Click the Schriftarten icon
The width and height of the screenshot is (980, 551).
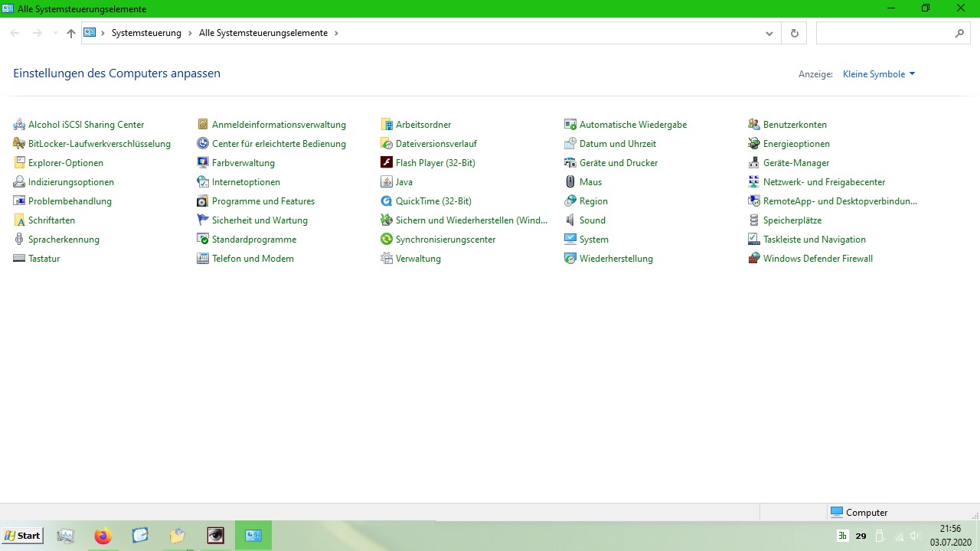(19, 220)
